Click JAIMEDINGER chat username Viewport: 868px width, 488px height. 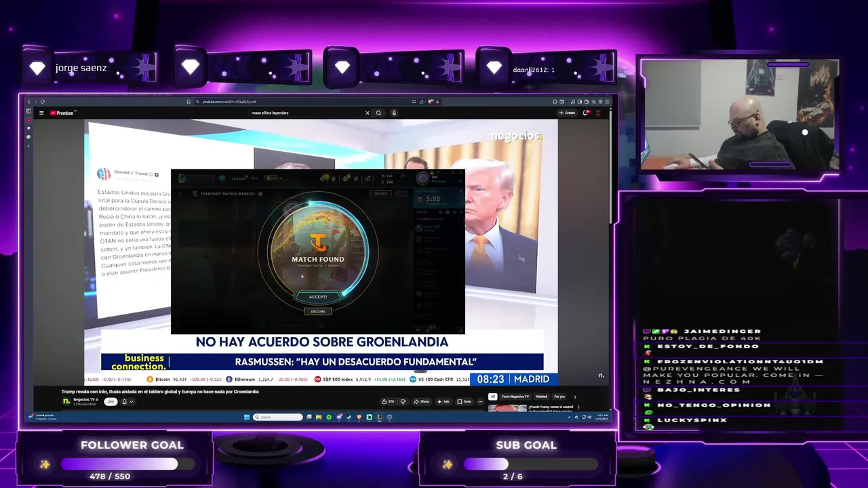(x=722, y=331)
